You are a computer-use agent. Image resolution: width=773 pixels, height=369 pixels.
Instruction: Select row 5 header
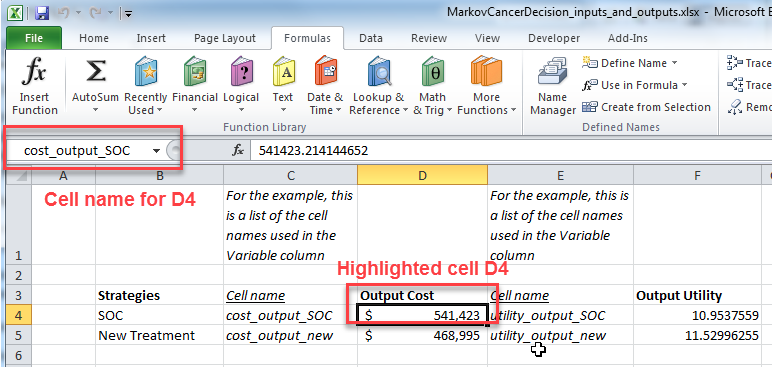[x=18, y=335]
